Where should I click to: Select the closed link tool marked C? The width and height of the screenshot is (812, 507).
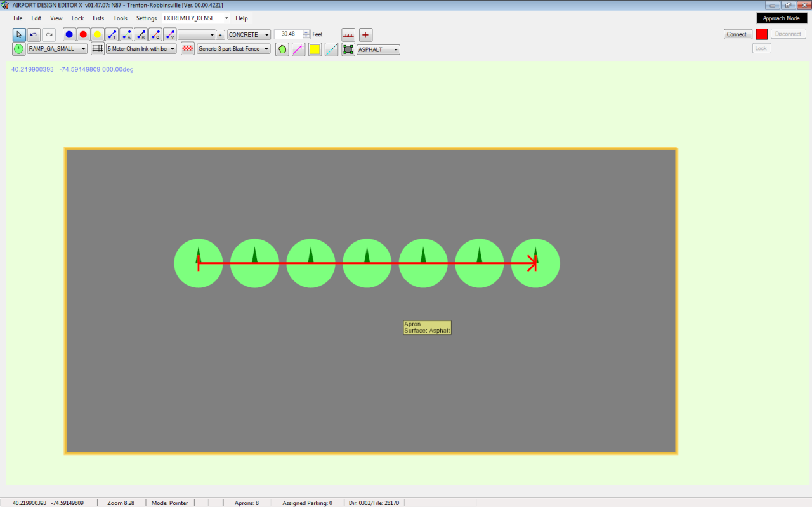[155, 34]
